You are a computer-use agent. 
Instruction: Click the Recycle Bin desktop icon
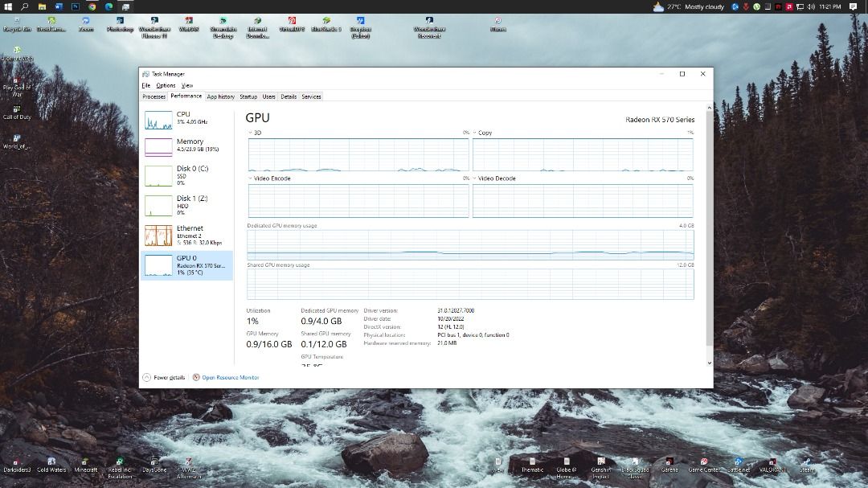[17, 24]
